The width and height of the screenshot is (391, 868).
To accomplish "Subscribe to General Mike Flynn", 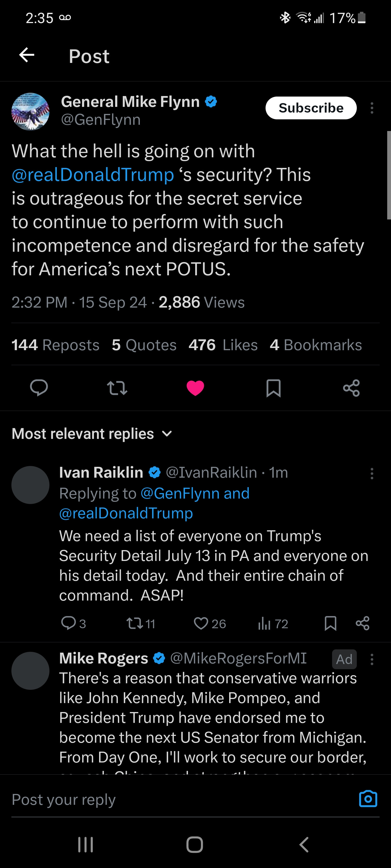I will tap(311, 108).
